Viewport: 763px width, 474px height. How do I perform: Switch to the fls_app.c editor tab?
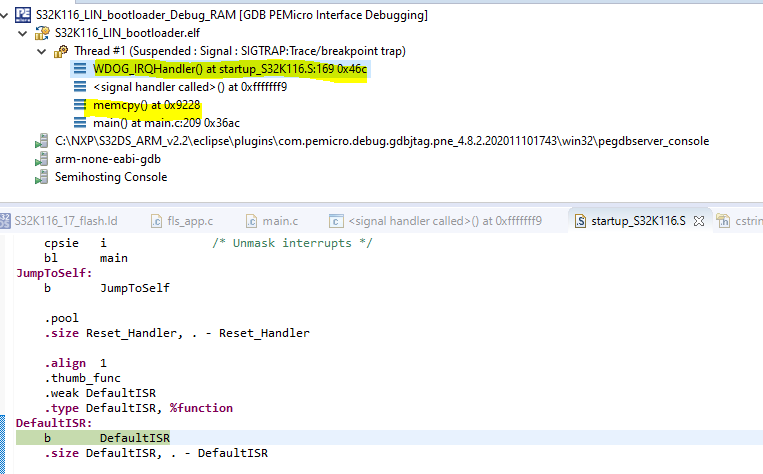pos(190,221)
